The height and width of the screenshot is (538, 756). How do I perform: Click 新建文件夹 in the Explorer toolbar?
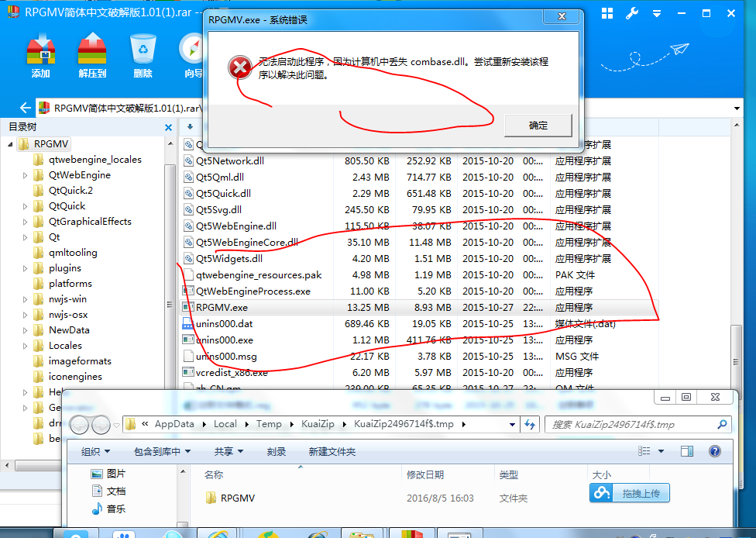332,452
